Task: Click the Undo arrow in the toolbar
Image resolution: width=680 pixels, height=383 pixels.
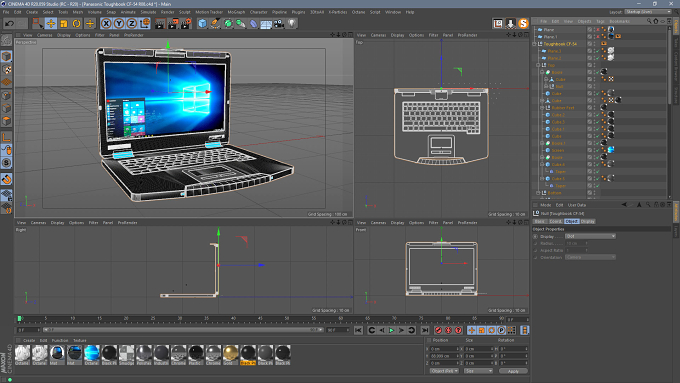Action: pos(10,23)
